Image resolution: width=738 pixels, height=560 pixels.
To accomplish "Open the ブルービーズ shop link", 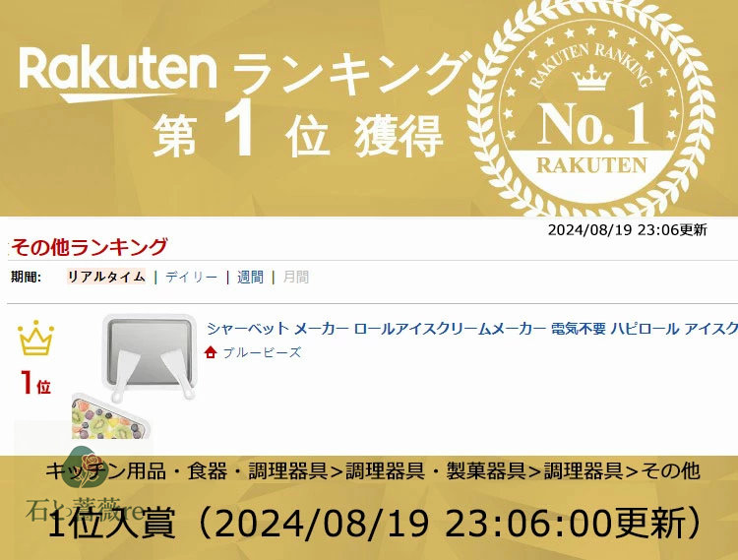I will pos(262,352).
